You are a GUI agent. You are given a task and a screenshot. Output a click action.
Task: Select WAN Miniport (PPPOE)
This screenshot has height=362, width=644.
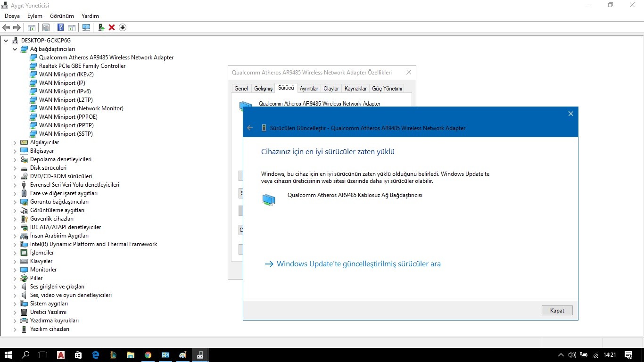[68, 117]
